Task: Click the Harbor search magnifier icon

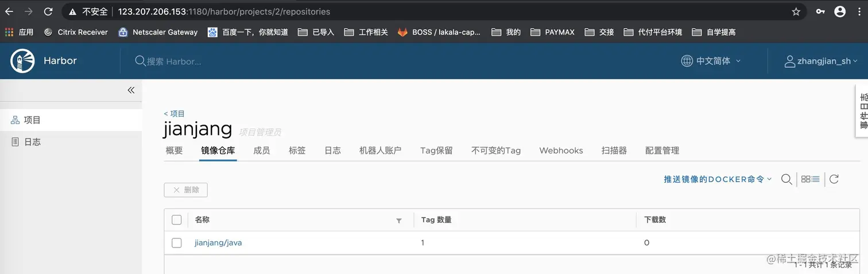Action: tap(140, 61)
